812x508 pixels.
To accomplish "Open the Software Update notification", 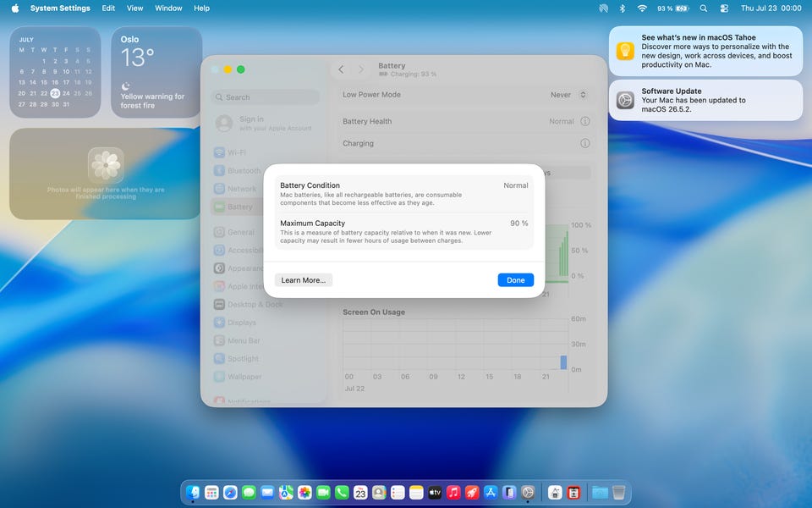I will [705, 100].
